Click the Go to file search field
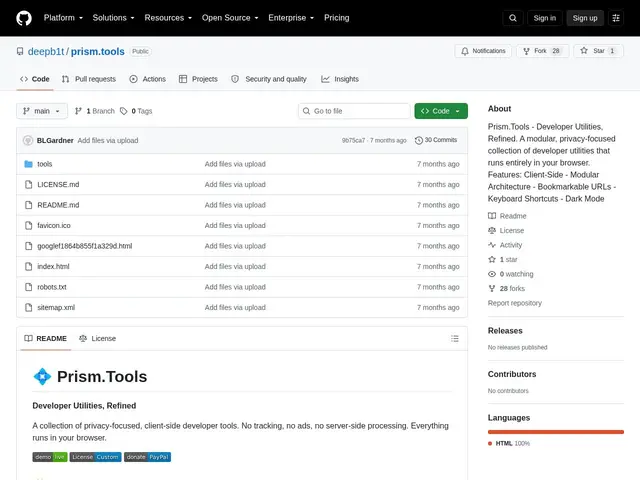This screenshot has width=640, height=480. (354, 111)
